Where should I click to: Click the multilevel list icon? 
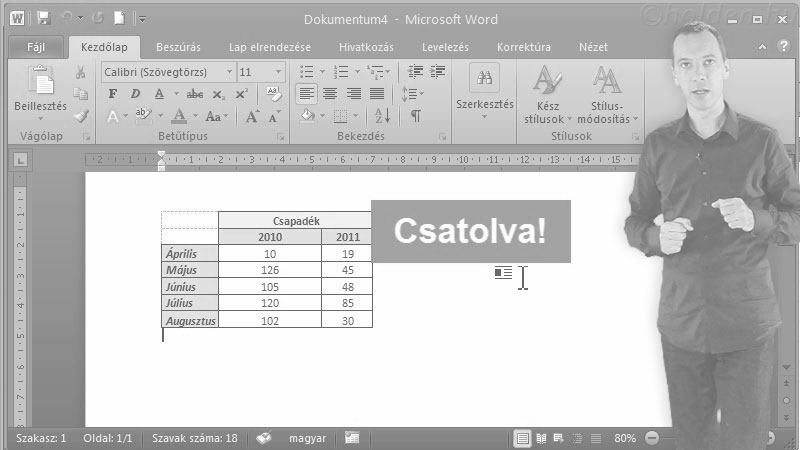coord(375,71)
